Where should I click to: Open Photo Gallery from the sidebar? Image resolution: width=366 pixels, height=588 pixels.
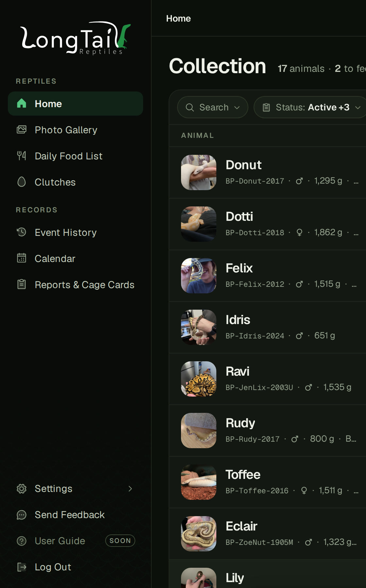pyautogui.click(x=75, y=130)
